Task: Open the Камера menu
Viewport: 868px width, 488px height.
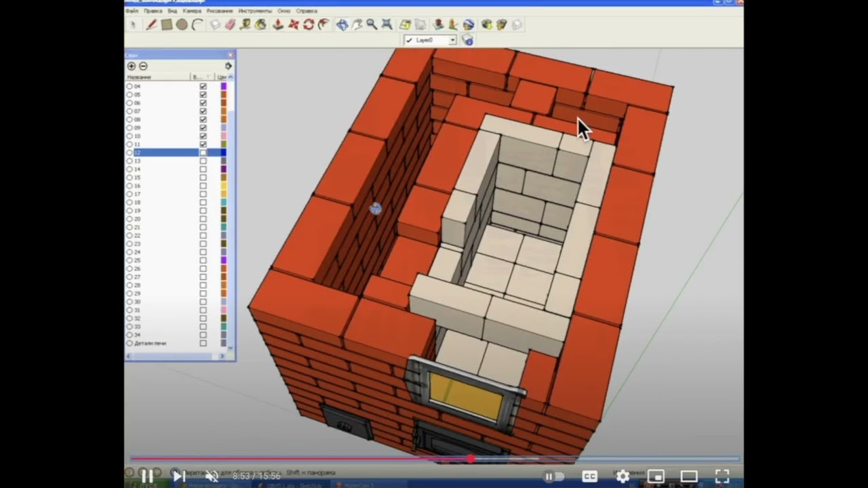Action: pos(192,11)
